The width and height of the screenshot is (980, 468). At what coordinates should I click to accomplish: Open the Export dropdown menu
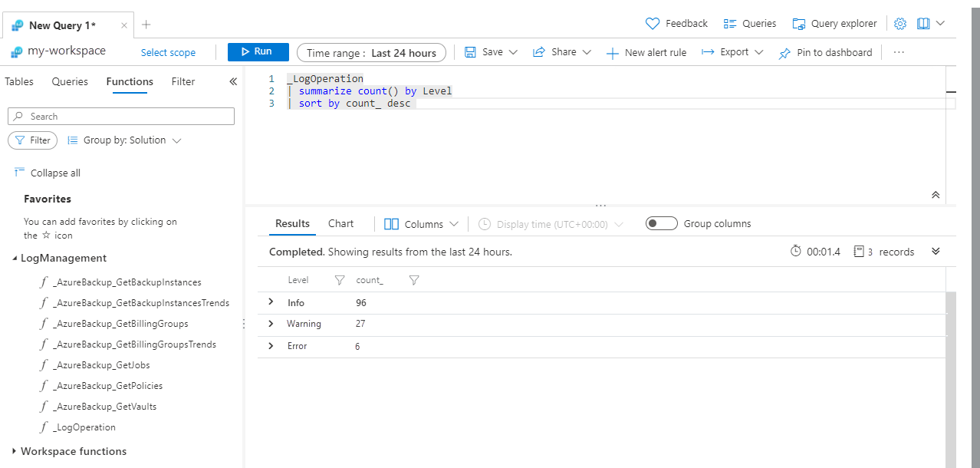coord(733,52)
